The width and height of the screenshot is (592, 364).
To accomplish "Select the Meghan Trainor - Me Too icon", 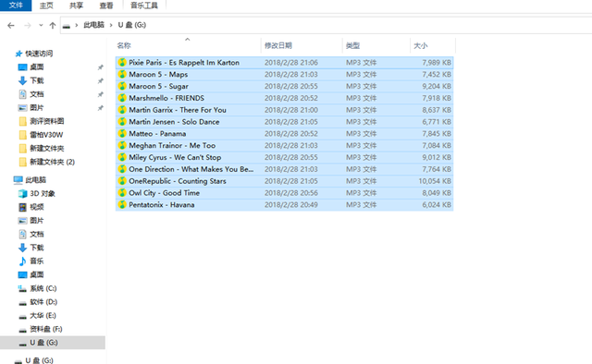I will (x=122, y=145).
